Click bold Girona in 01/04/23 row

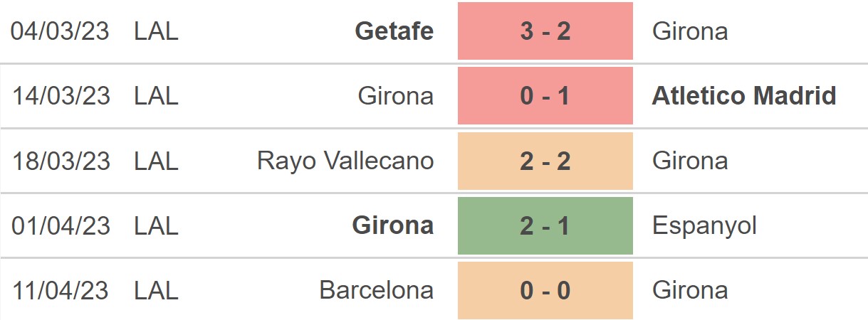click(393, 225)
